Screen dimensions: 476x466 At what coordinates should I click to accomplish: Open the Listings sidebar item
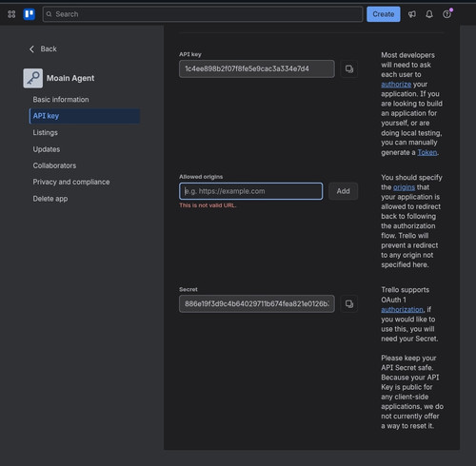[46, 132]
